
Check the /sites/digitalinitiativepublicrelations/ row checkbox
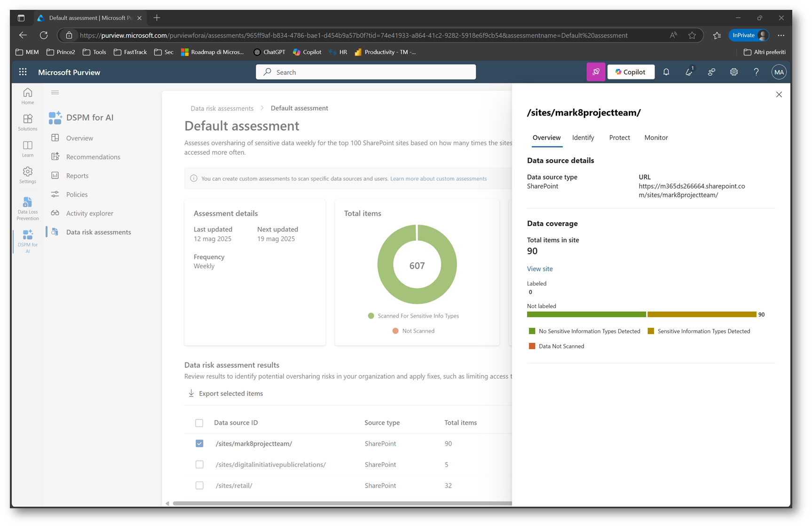[199, 465]
